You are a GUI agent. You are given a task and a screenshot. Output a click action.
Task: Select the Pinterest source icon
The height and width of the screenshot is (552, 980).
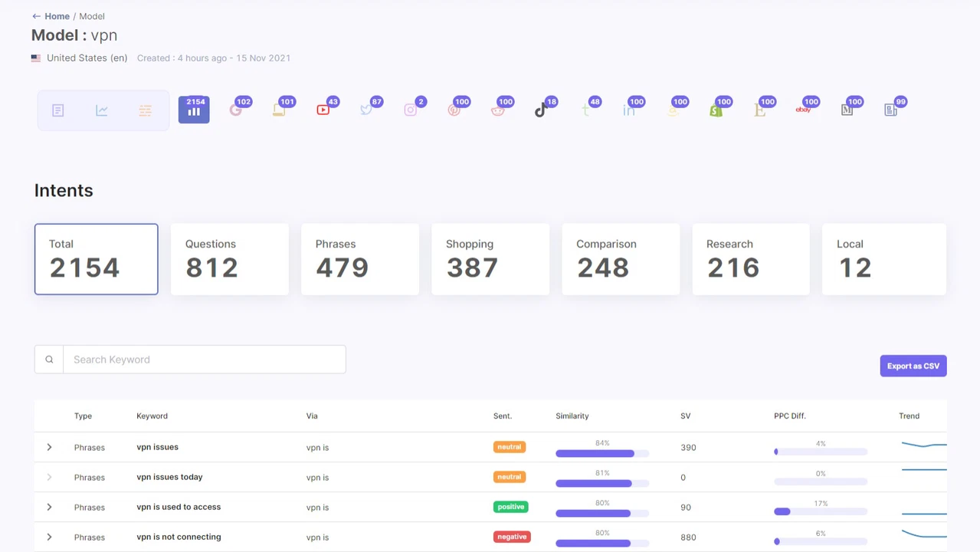[x=454, y=110]
